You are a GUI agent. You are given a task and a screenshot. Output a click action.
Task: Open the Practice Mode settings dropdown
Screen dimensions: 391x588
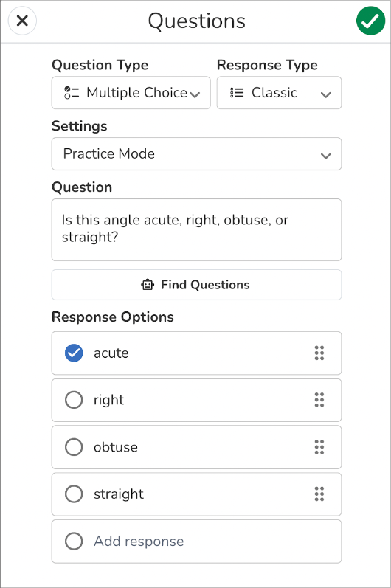(196, 153)
